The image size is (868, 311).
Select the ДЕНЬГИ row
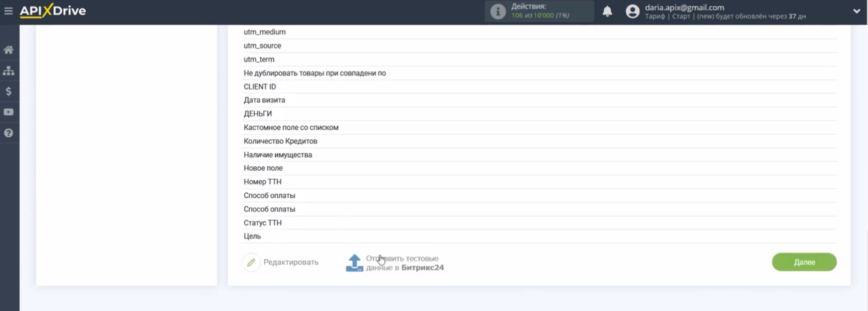tap(540, 114)
